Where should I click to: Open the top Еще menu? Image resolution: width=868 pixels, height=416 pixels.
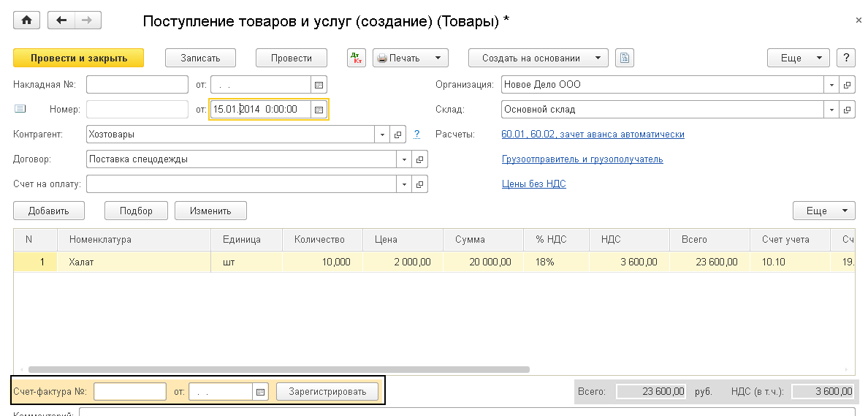[798, 58]
